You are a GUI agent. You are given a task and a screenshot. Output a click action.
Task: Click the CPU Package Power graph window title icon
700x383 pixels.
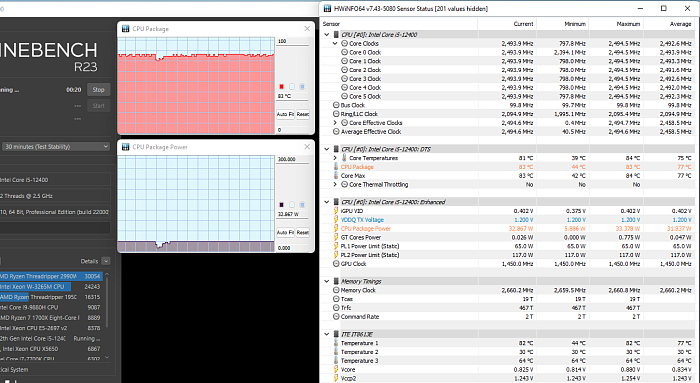[125, 147]
